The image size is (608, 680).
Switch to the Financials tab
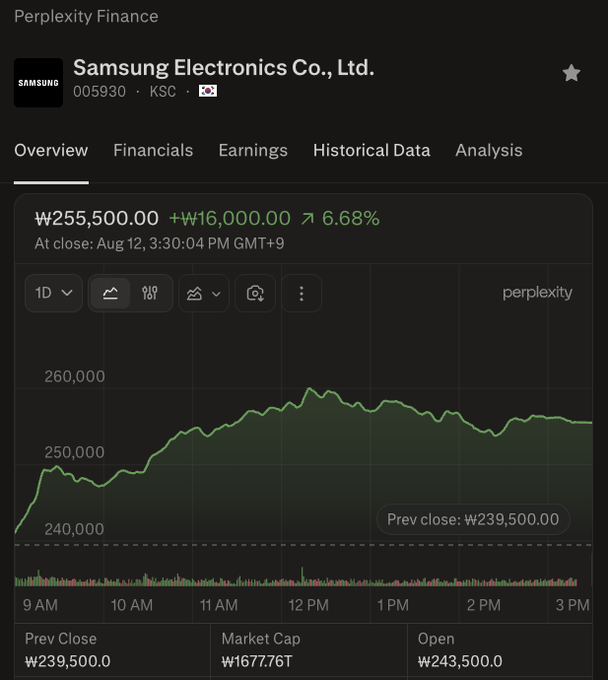153,150
